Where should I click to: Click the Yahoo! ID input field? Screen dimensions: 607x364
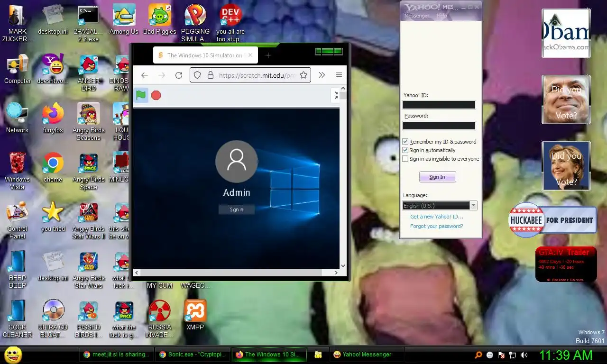[x=439, y=105]
